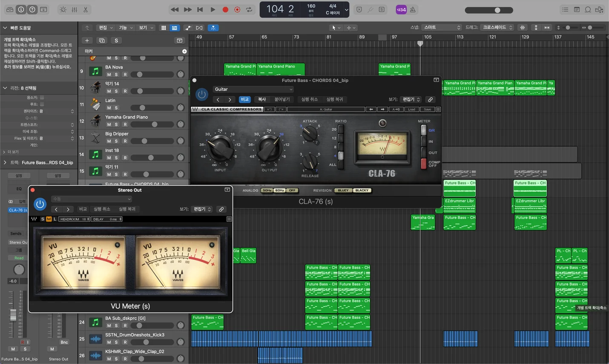
Task: Click the Tuner fork icon
Action: point(371,9)
